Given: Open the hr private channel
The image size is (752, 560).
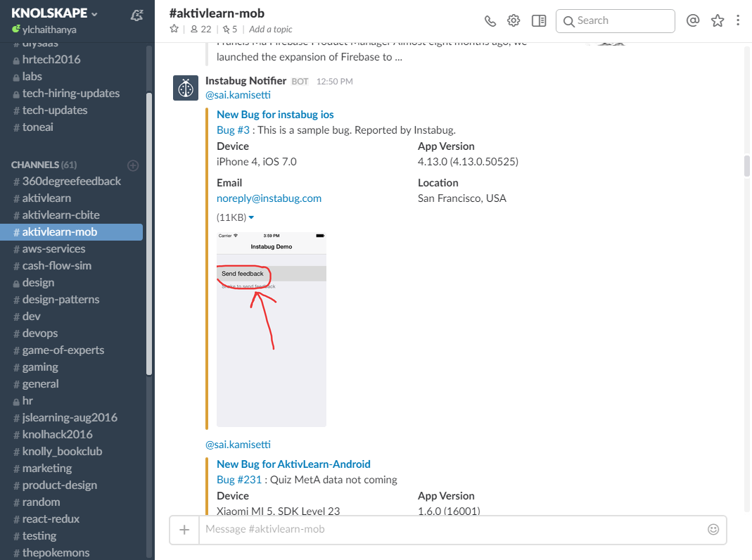Looking at the screenshot, I should pyautogui.click(x=72, y=401).
